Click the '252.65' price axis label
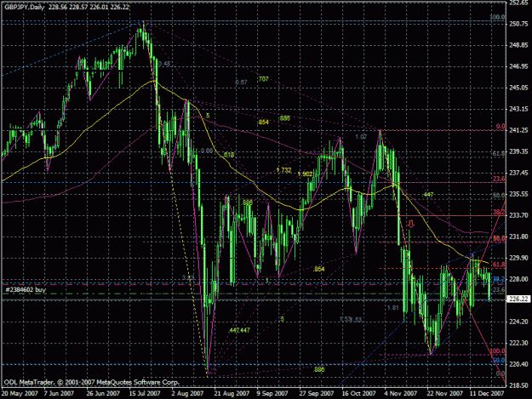 click(518, 3)
